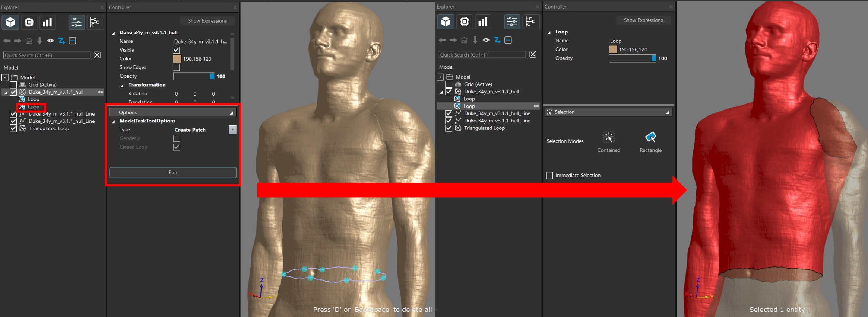Select the Contained selection mode icon
The image size is (868, 317).
pyautogui.click(x=608, y=137)
